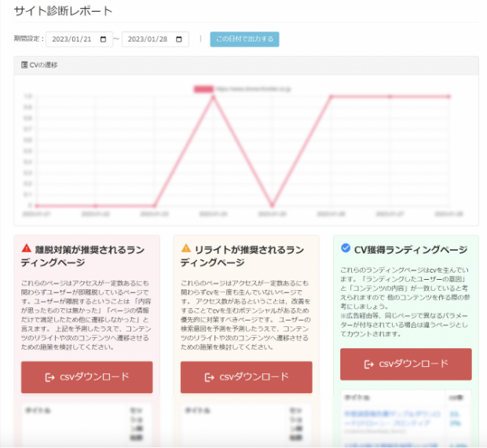Click the start date field 2023/01/21

[x=75, y=39]
